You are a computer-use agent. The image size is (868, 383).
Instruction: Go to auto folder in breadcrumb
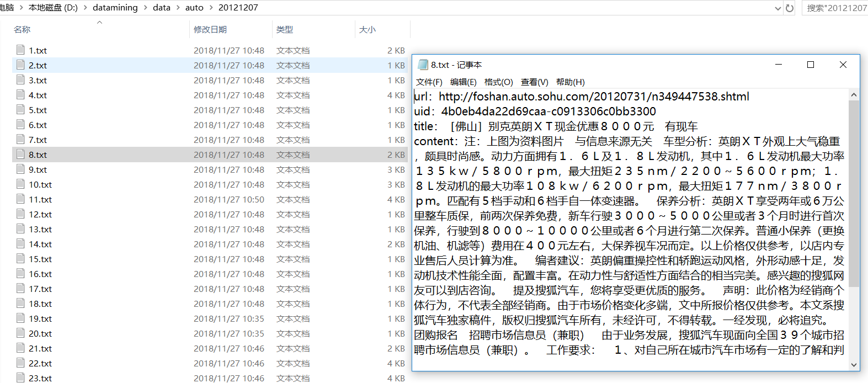194,8
